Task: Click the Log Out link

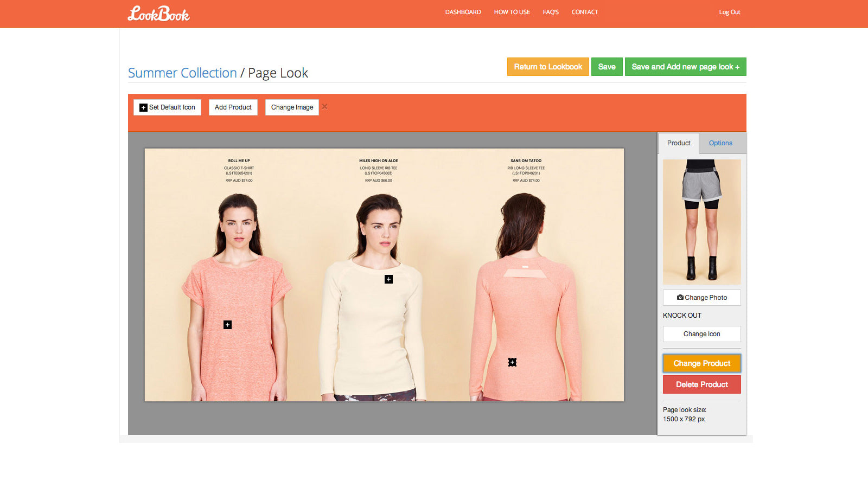Action: tap(729, 12)
